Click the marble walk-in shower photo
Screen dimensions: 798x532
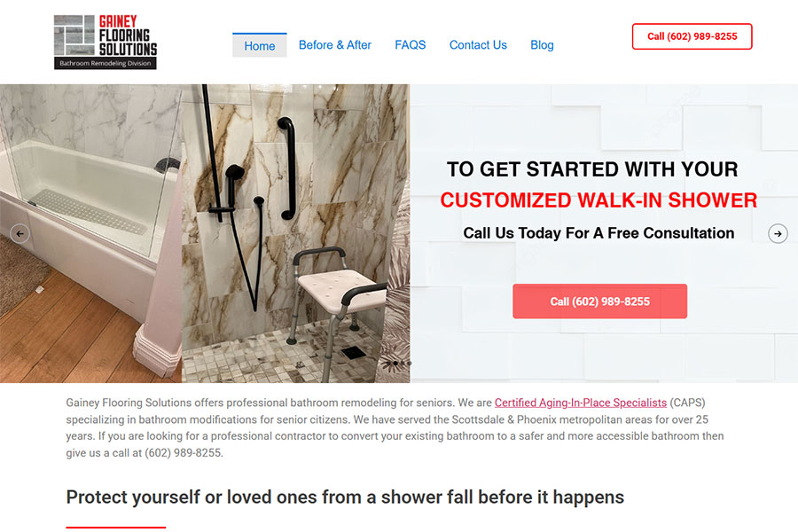coord(295,233)
